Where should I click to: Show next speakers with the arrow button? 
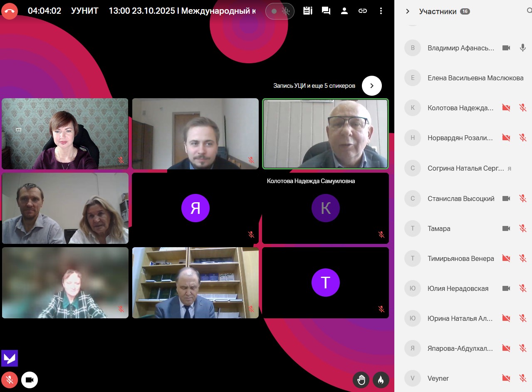371,86
